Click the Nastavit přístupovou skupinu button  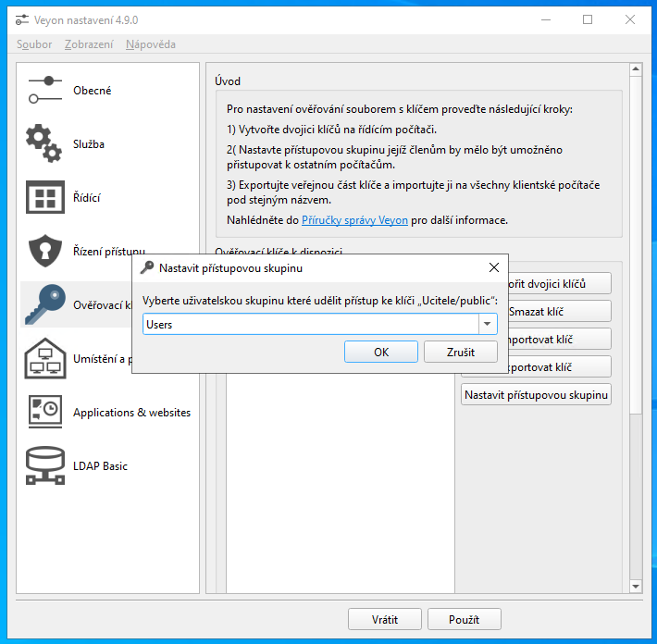pos(536,395)
